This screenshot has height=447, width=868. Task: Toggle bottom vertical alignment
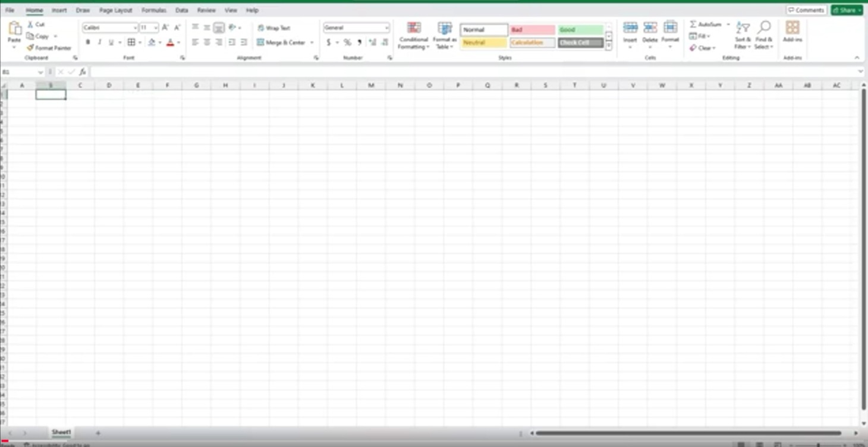pos(219,28)
